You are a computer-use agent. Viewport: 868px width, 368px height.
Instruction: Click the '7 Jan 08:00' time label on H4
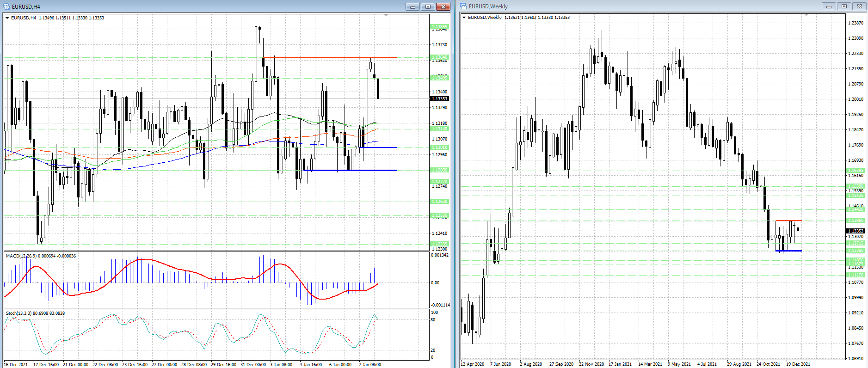[x=370, y=365]
